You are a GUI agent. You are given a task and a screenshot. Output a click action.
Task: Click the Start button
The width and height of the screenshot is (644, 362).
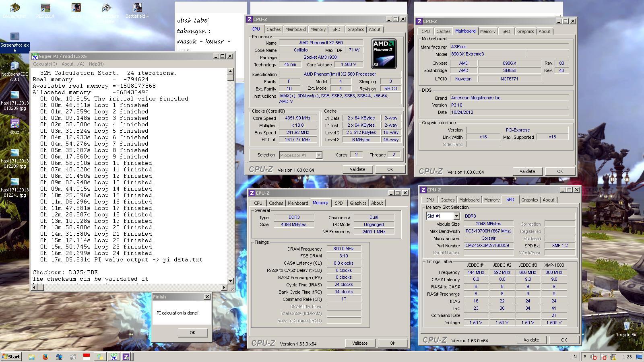tap(11, 356)
